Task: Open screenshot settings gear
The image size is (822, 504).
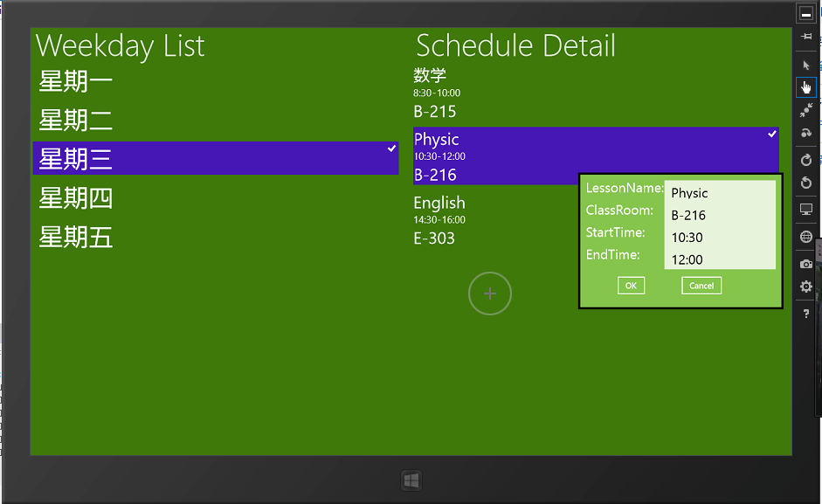Action: tap(805, 287)
